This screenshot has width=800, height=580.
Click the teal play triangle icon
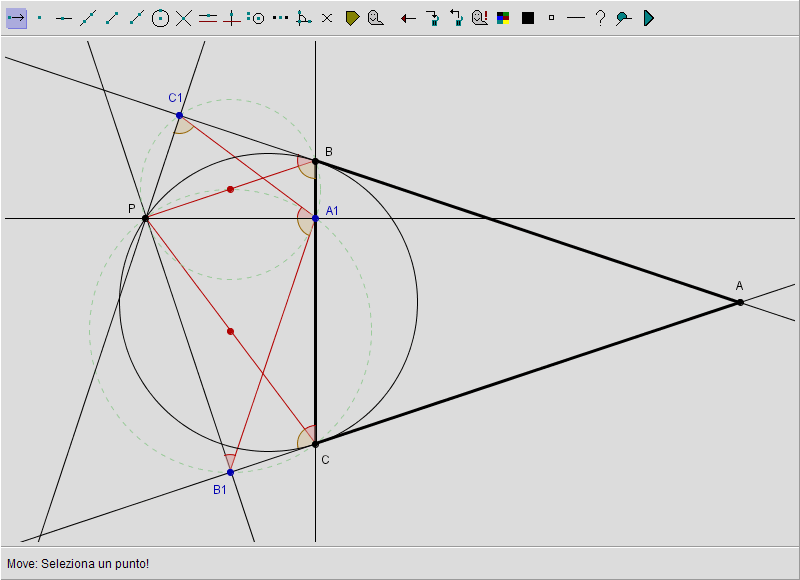point(648,18)
